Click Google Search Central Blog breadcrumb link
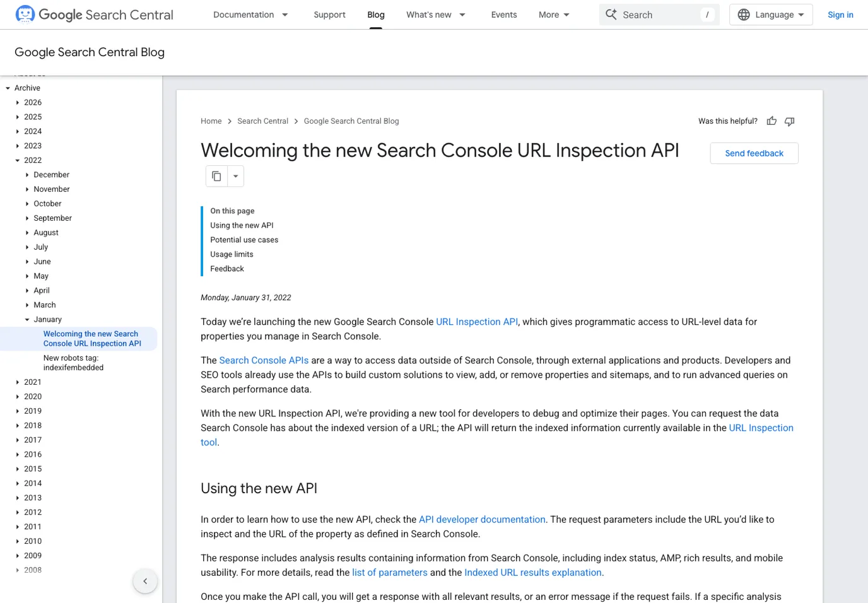 pyautogui.click(x=351, y=121)
